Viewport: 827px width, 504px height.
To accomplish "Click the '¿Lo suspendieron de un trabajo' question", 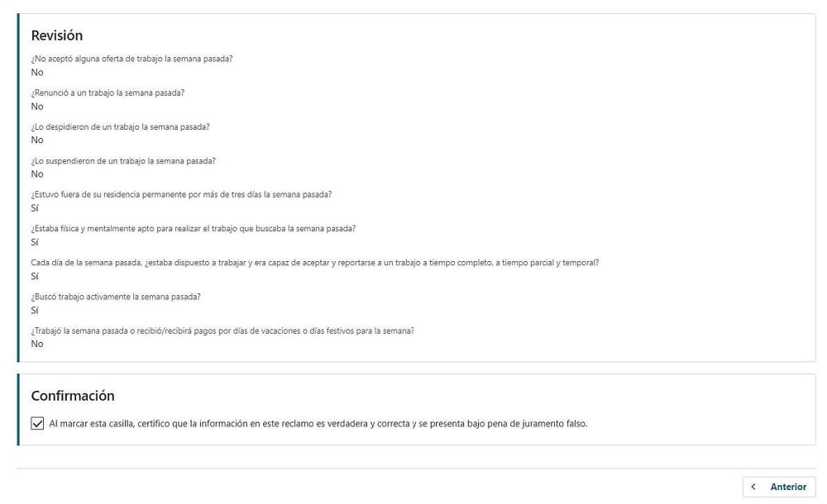I will 123,161.
